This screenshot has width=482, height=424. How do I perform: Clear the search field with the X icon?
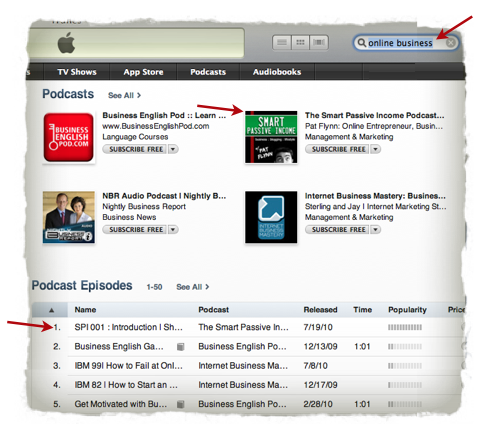coord(451,43)
